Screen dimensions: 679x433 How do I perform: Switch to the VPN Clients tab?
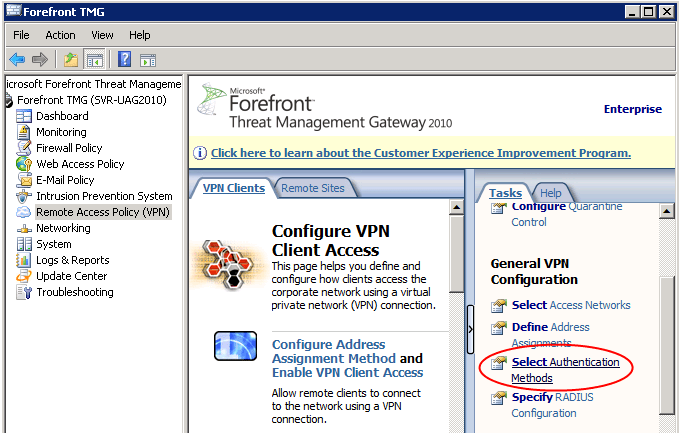click(x=234, y=188)
